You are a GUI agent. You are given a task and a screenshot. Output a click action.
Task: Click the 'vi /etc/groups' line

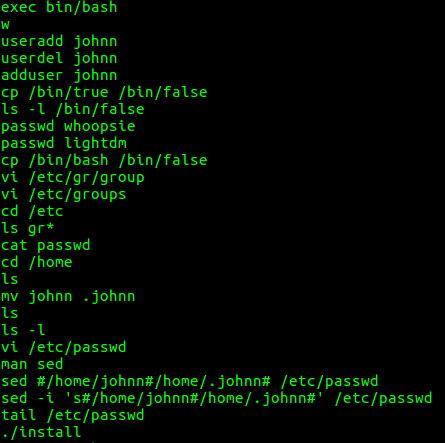point(64,194)
